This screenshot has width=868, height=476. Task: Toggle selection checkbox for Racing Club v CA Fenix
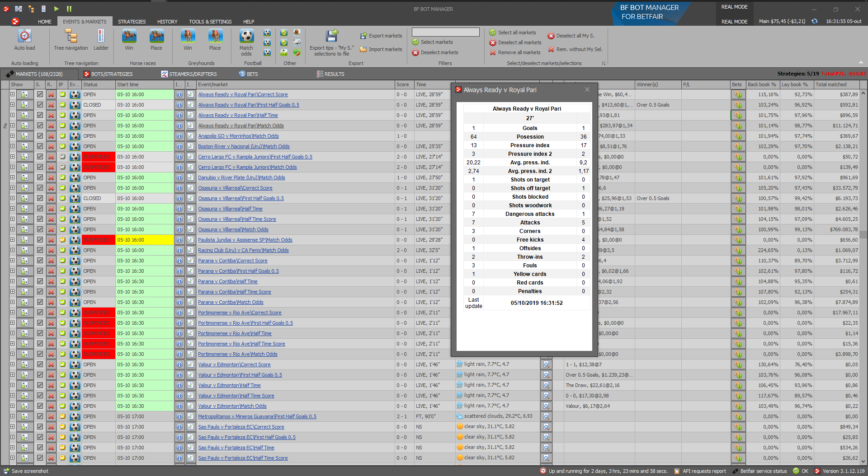coord(40,250)
